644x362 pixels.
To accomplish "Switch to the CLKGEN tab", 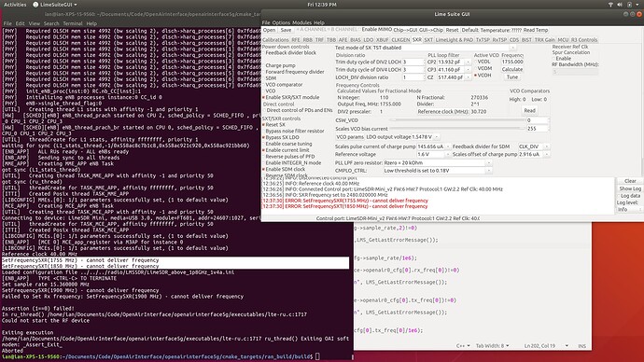I will [x=400, y=40].
